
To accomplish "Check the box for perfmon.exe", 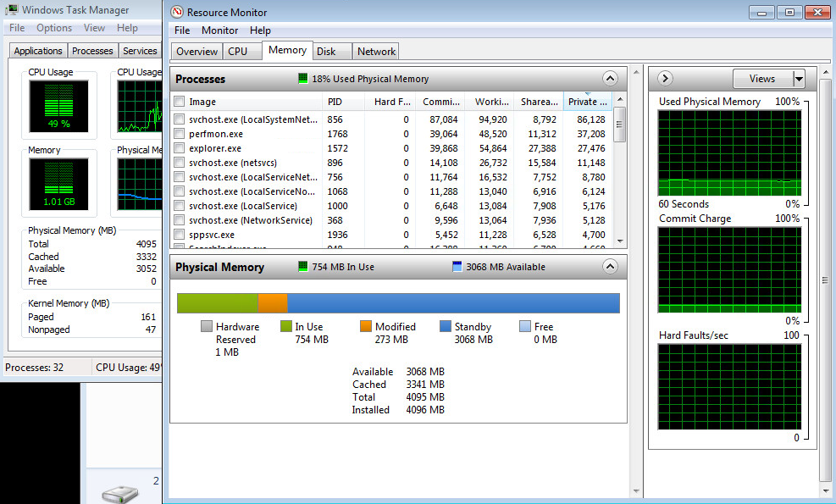I will coord(179,134).
